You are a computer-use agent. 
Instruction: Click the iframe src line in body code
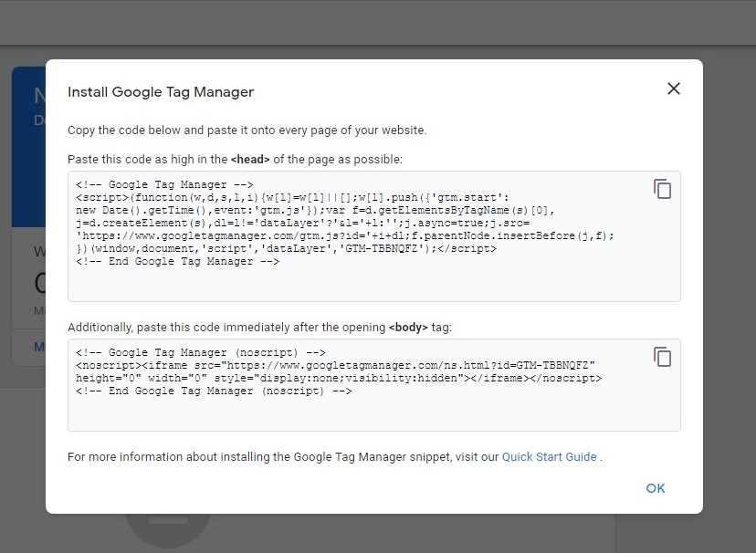click(335, 365)
